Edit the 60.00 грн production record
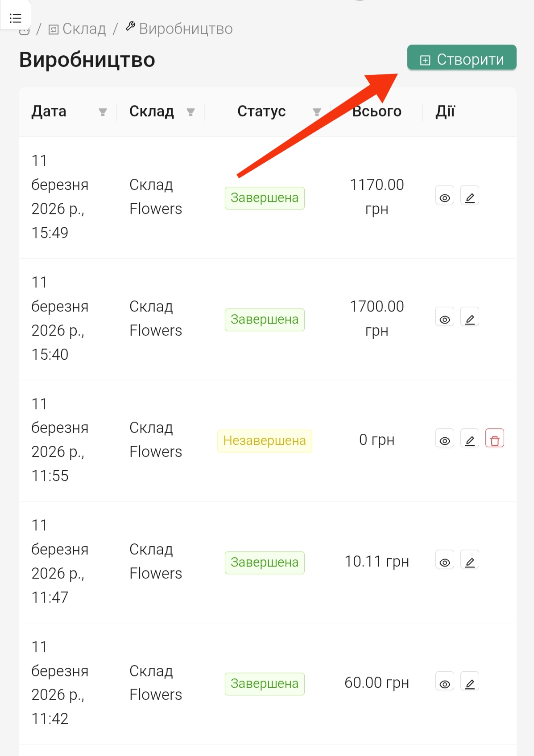Viewport: 534px width, 756px height. 470,682
